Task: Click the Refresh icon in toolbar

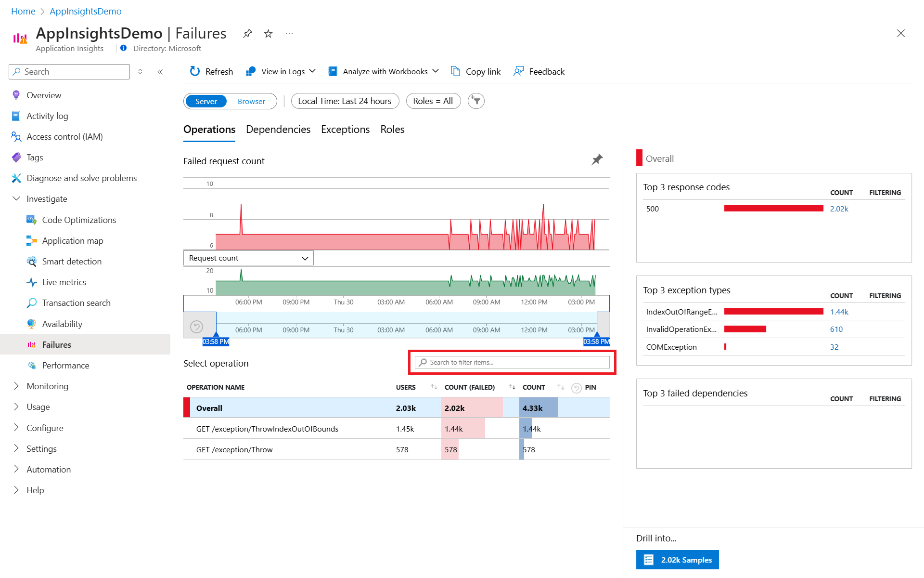Action: click(x=195, y=71)
